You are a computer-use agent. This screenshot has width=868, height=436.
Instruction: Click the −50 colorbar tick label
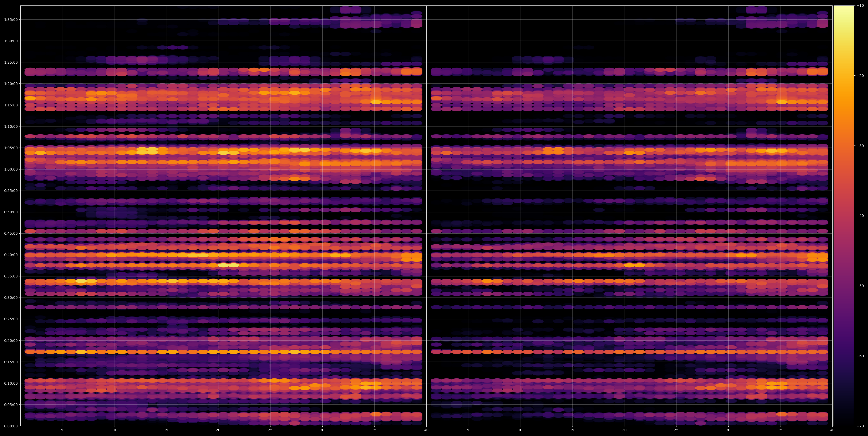click(x=860, y=286)
